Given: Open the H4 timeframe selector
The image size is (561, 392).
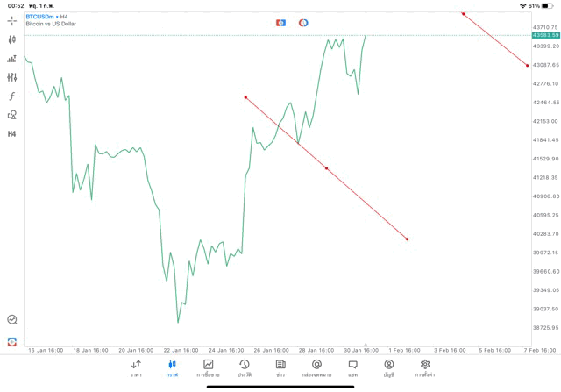Looking at the screenshot, I should tap(12, 134).
